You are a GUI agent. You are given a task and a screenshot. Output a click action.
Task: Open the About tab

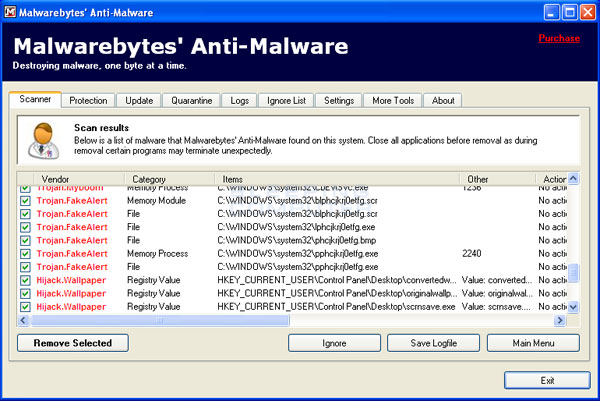pyautogui.click(x=443, y=101)
